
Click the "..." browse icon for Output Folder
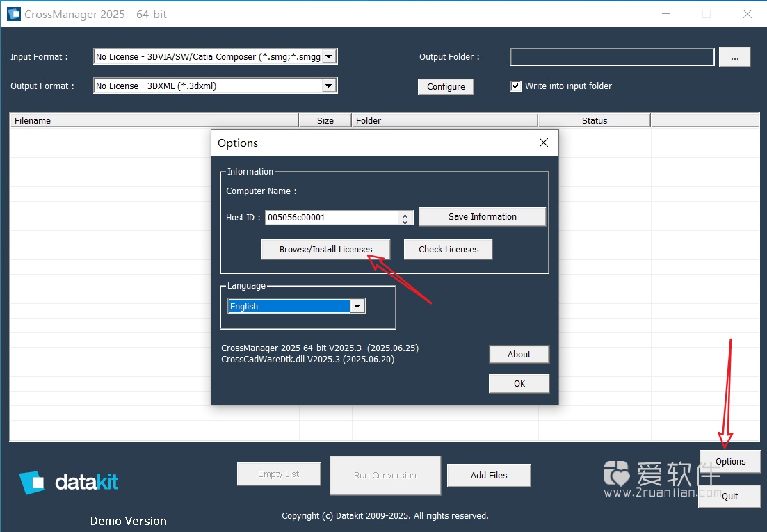[x=734, y=57]
